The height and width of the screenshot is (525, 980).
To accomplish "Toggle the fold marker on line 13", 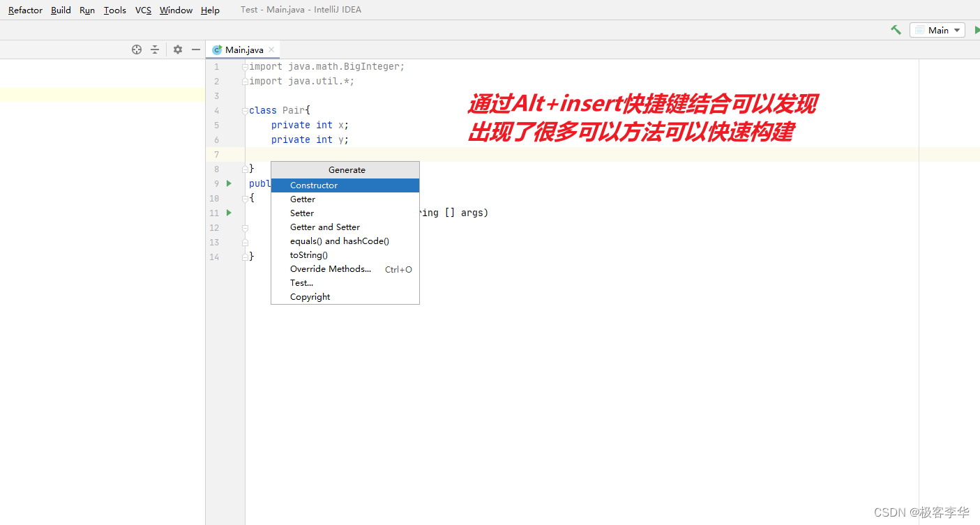I will tap(245, 243).
